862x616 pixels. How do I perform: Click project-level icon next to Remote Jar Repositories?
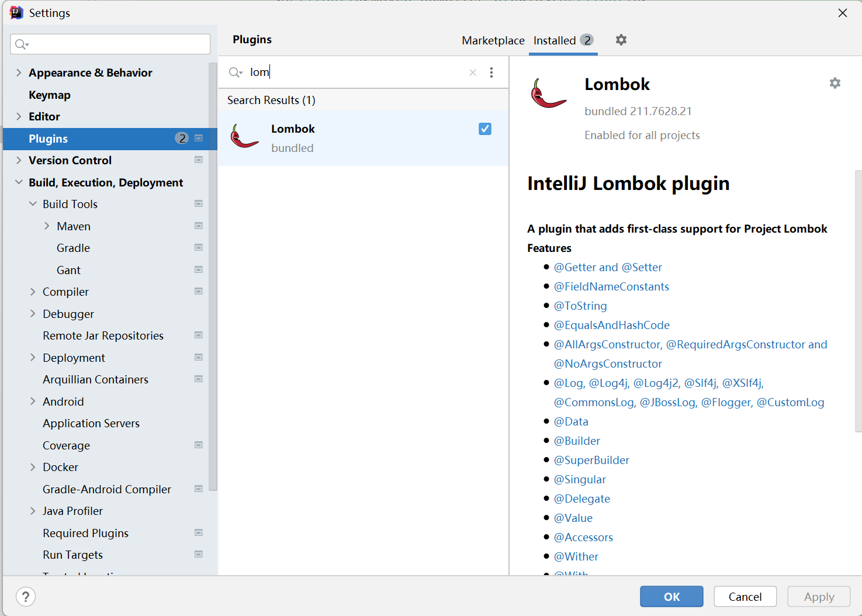(x=199, y=335)
